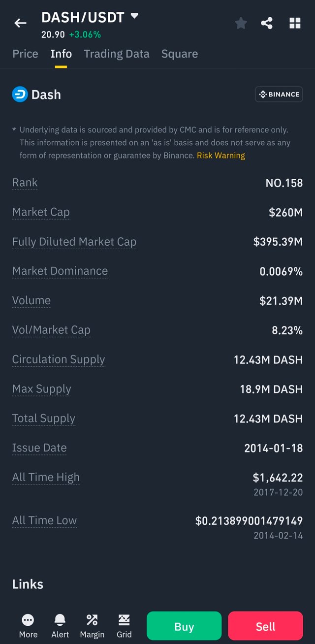Open the Risk Warning link
This screenshot has height=644, width=315.
point(221,156)
